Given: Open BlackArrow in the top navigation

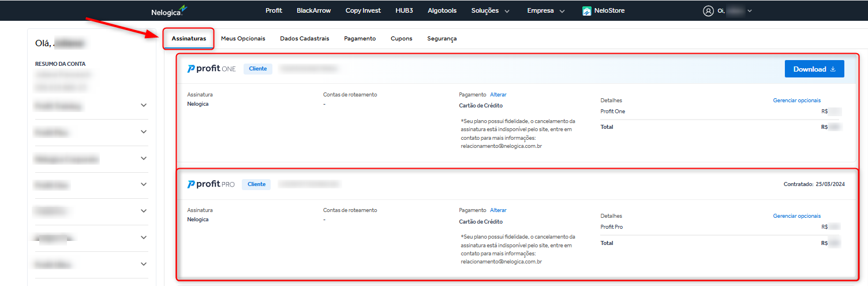Looking at the screenshot, I should 313,10.
